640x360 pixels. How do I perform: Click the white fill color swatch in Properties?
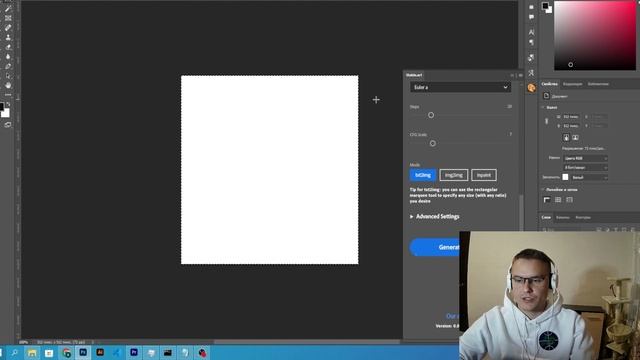tap(565, 177)
